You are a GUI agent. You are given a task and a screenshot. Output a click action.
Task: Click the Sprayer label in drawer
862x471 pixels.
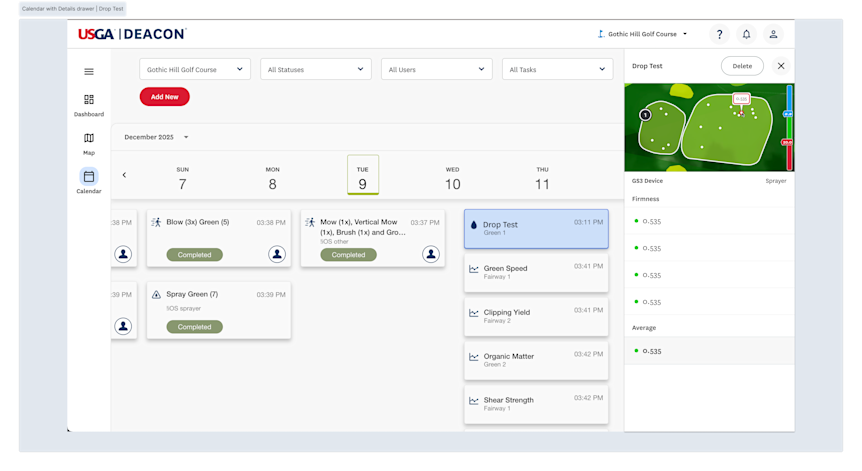[776, 181]
